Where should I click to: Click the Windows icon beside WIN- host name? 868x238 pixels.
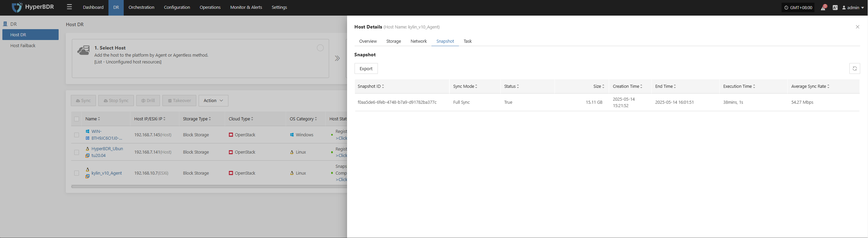pyautogui.click(x=87, y=131)
